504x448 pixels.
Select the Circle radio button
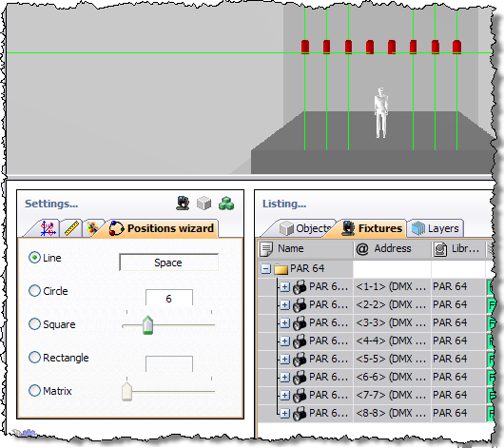click(34, 291)
